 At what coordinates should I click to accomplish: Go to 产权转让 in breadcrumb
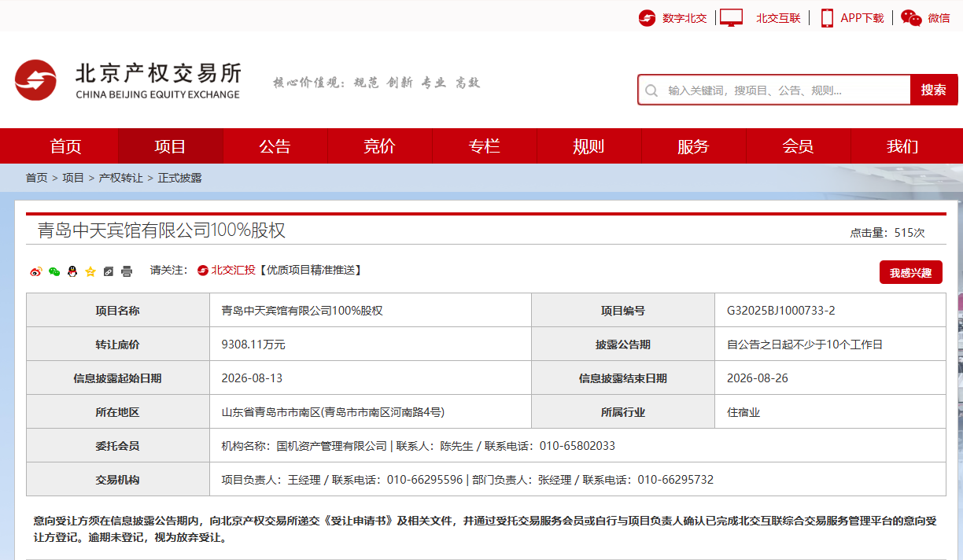tap(120, 178)
